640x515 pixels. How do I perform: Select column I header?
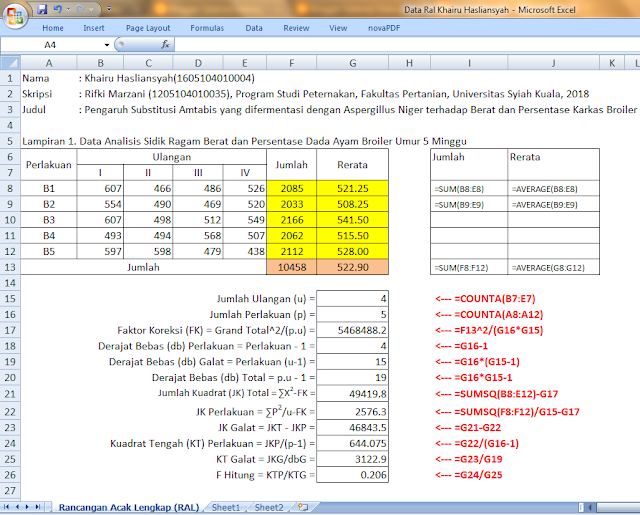coord(469,63)
